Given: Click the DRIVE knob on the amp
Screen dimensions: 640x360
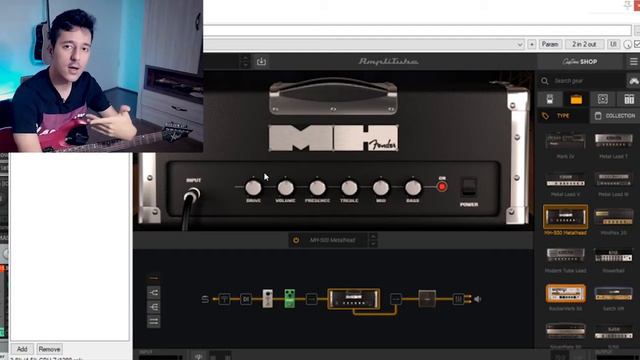Looking at the screenshot, I should (253, 188).
